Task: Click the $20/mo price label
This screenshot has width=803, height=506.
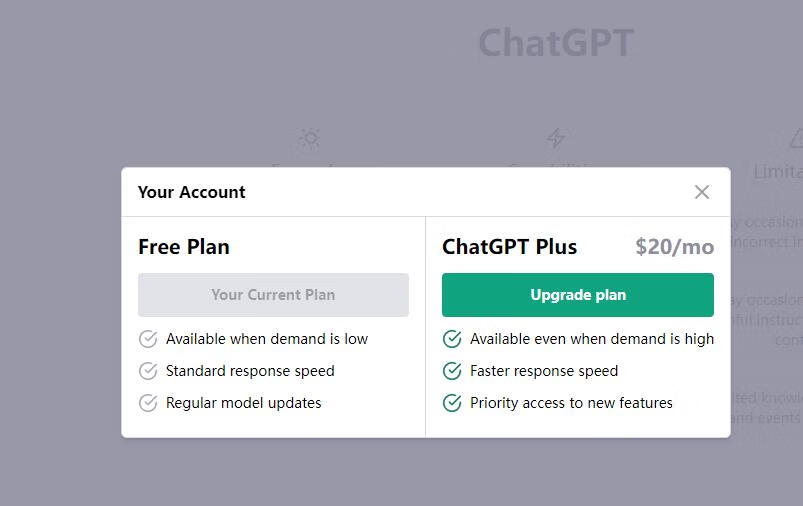Action: (674, 247)
